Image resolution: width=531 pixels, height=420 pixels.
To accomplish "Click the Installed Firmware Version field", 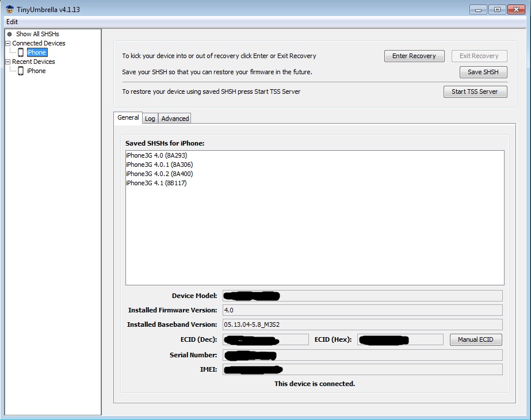I will pos(362,310).
